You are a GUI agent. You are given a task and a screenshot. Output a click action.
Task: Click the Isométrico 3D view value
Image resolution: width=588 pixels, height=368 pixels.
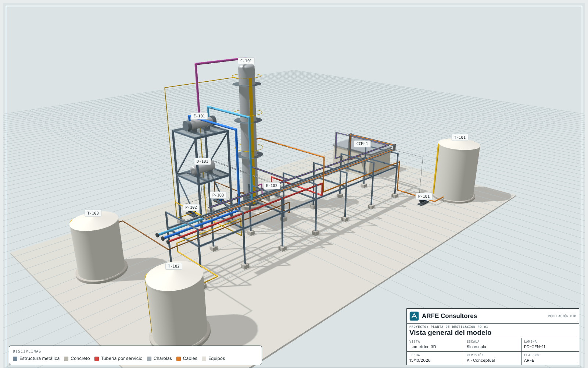(x=423, y=347)
